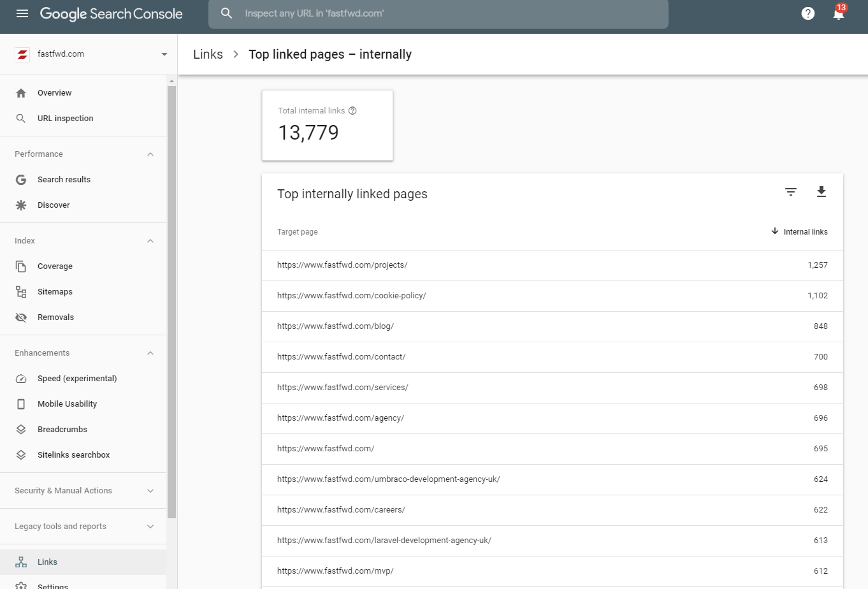Click help icon beside Total internal links
The height and width of the screenshot is (589, 868).
(x=352, y=111)
